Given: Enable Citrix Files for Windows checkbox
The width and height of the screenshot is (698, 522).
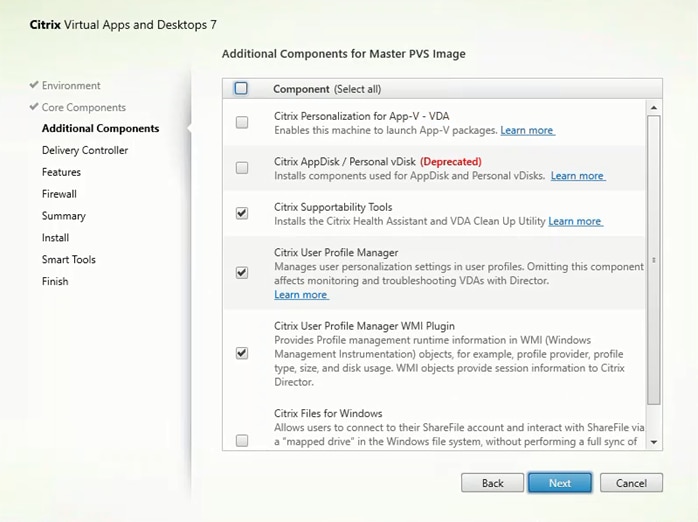Looking at the screenshot, I should (x=242, y=440).
